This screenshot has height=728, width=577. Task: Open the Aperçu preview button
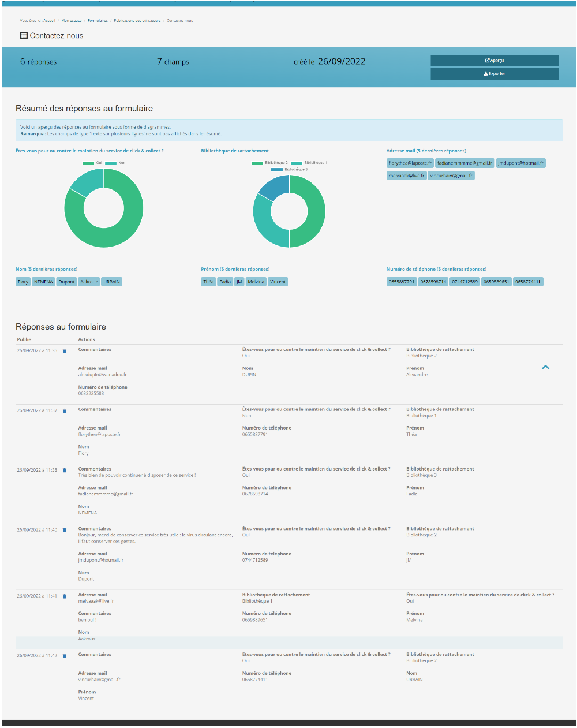tap(494, 61)
